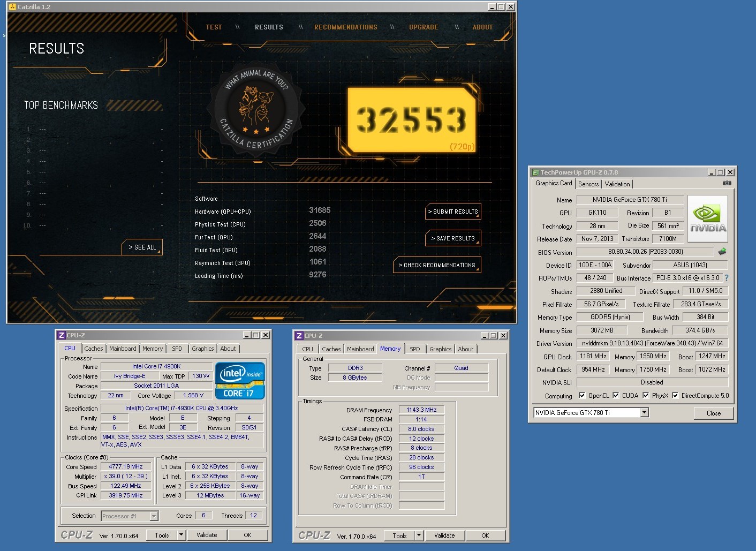Click the Catzilla certification badge
This screenshot has width=756, height=551.
click(256, 110)
